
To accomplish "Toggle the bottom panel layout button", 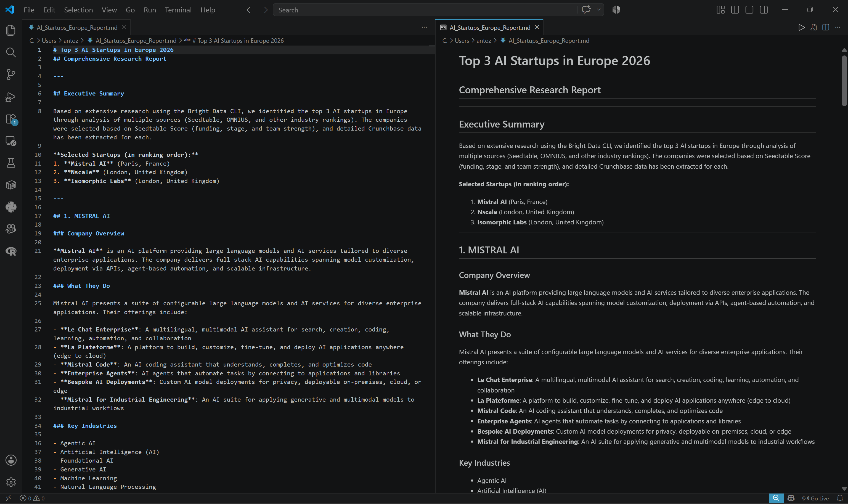I will 749,10.
